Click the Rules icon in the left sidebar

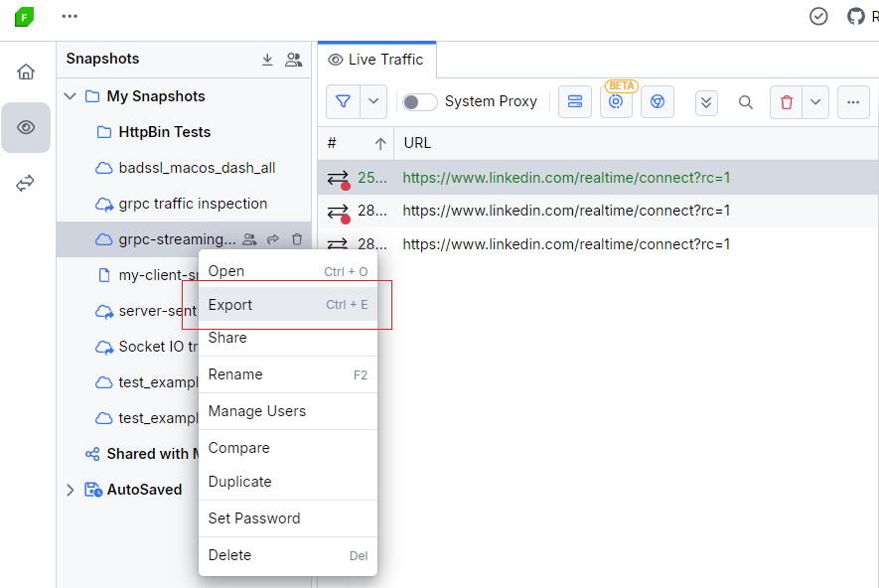26,182
